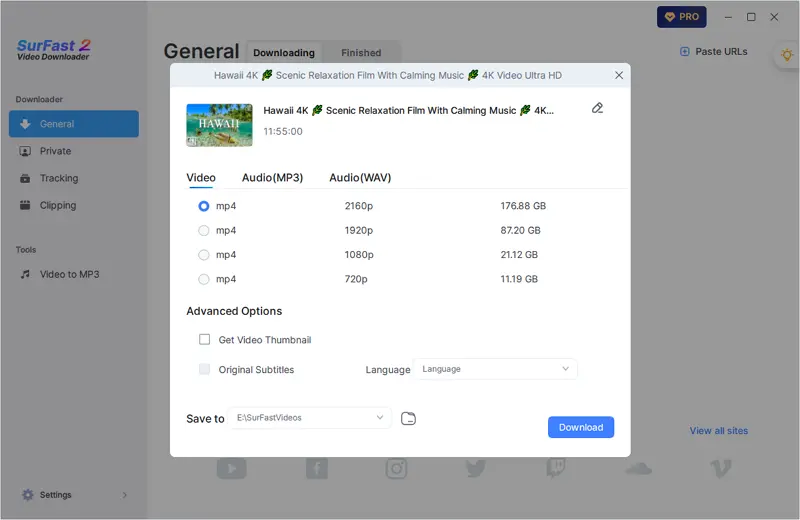Click the Twitch site icon
The height and width of the screenshot is (520, 800).
(x=556, y=468)
